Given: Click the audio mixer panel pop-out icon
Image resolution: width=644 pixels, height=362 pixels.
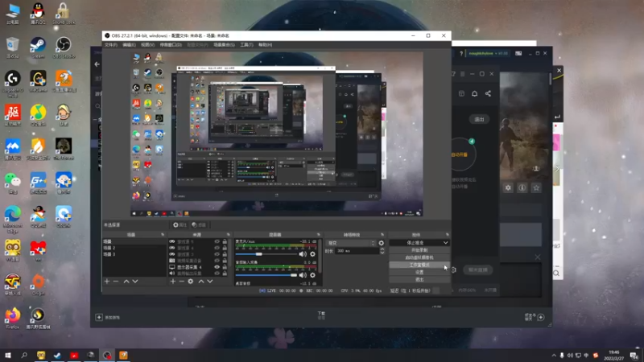Looking at the screenshot, I should click(319, 235).
